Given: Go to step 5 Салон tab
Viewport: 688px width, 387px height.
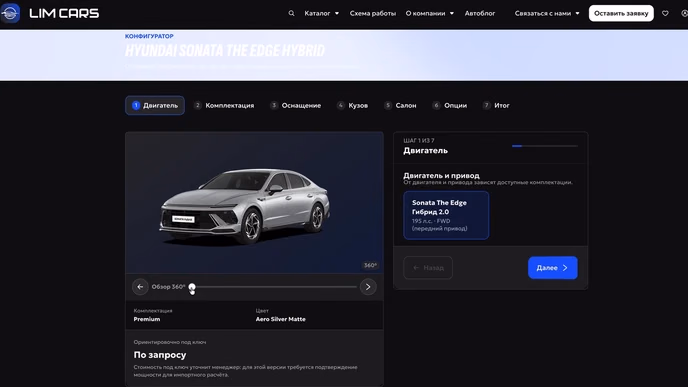Looking at the screenshot, I should [x=400, y=105].
